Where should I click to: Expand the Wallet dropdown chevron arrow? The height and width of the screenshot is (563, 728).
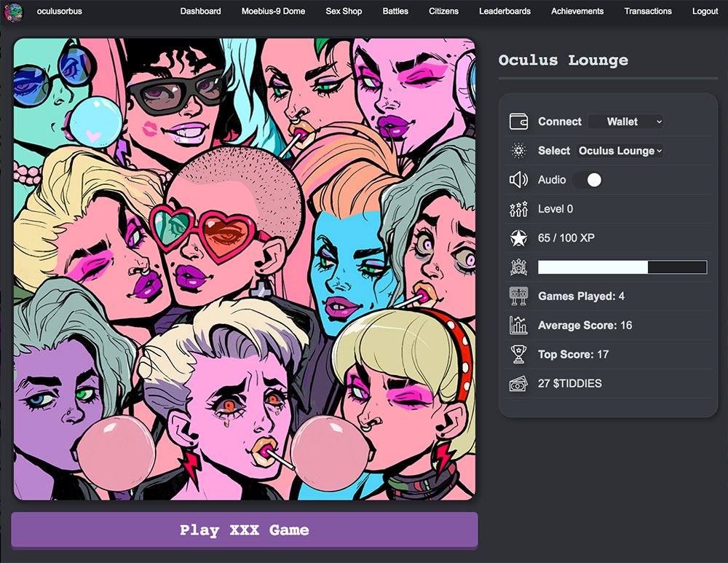(x=658, y=122)
